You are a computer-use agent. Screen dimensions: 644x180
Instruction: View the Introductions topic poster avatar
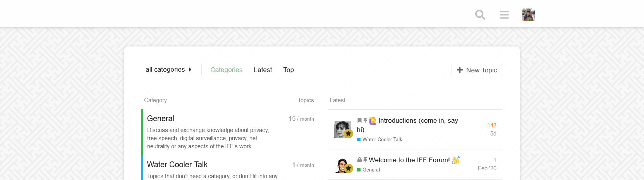coord(342,129)
